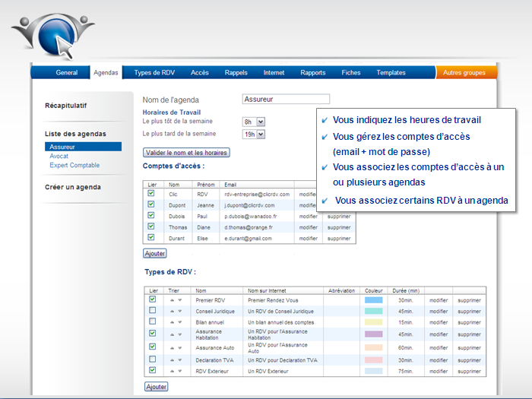Move Assurance Auto down arrow
This screenshot has height=399, width=532.
[180, 348]
